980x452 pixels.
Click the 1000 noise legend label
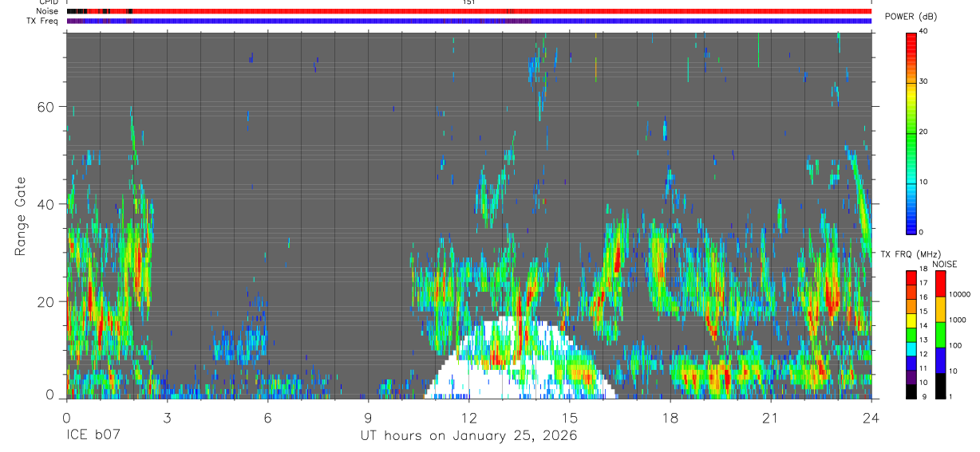click(x=957, y=320)
